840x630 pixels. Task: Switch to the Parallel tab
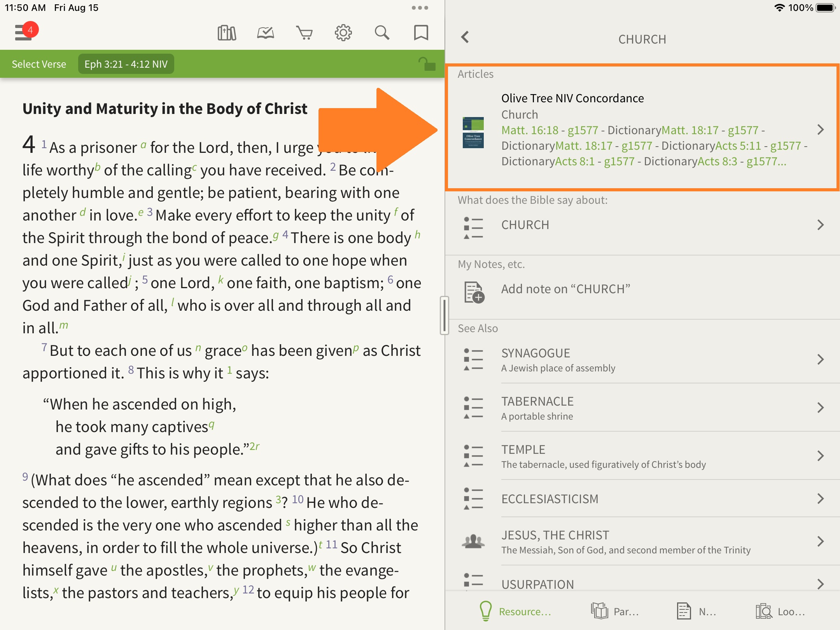click(x=615, y=611)
